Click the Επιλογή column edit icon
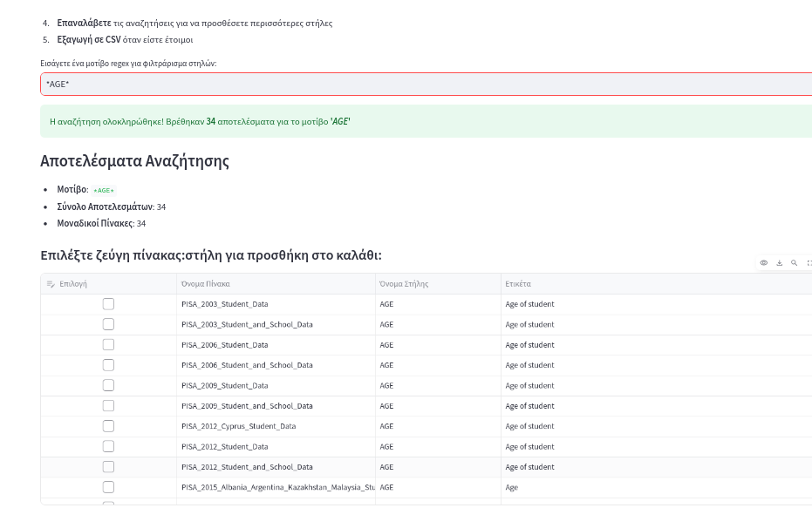Viewport: 812px width, 508px height. click(x=51, y=284)
